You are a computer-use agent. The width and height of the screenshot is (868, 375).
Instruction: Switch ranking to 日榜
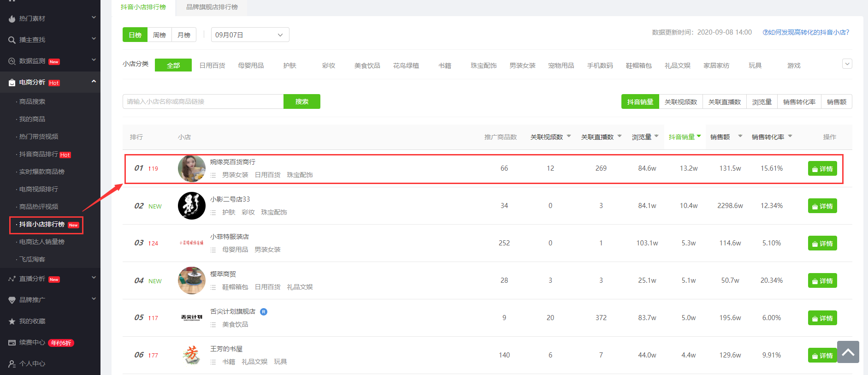[135, 35]
